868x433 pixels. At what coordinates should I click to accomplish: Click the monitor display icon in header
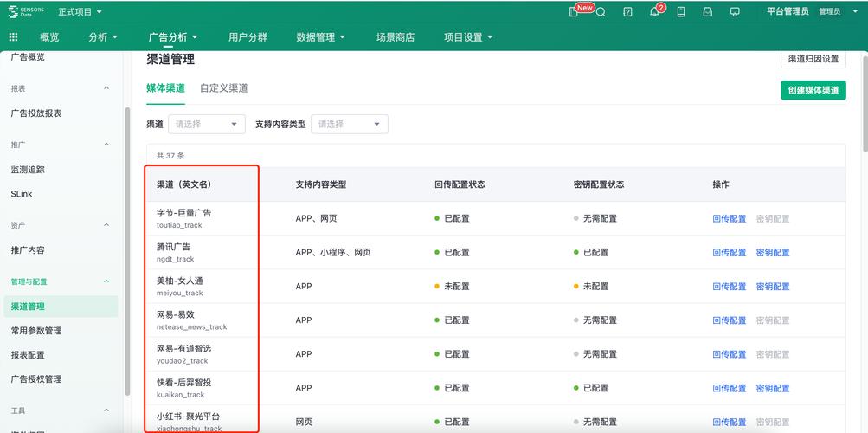coord(735,11)
